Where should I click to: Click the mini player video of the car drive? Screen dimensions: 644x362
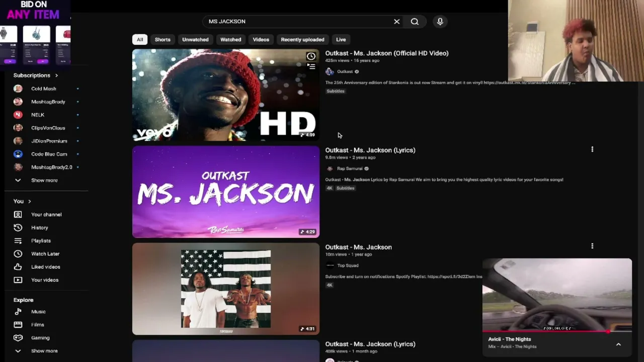pyautogui.click(x=557, y=295)
